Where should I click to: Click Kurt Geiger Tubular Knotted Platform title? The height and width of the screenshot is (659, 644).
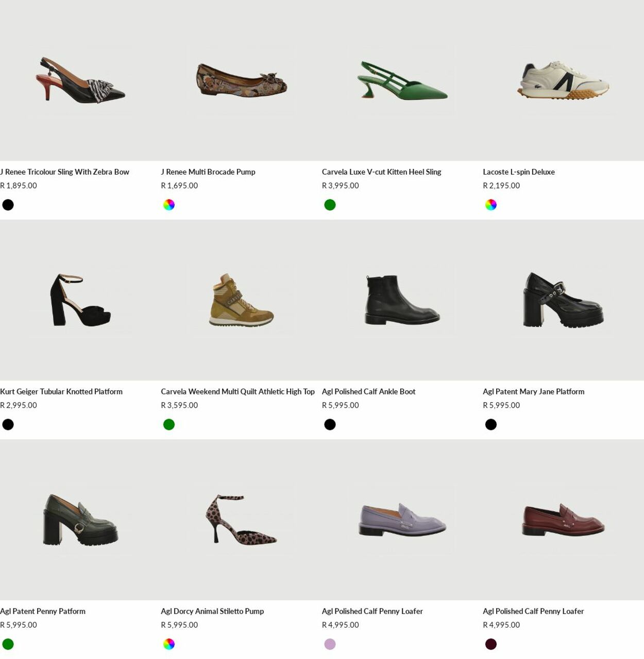point(61,392)
